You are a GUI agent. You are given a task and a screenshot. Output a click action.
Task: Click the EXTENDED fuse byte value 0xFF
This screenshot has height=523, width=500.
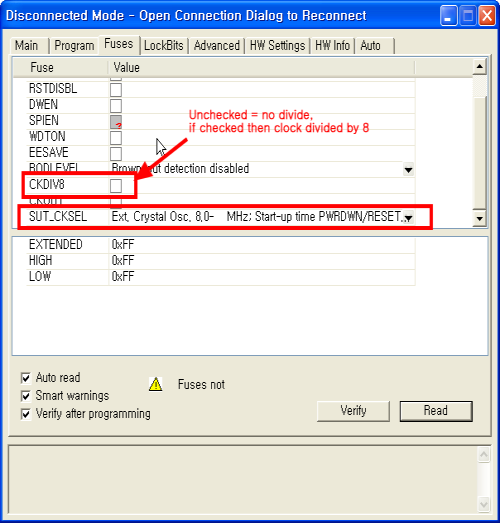(123, 244)
